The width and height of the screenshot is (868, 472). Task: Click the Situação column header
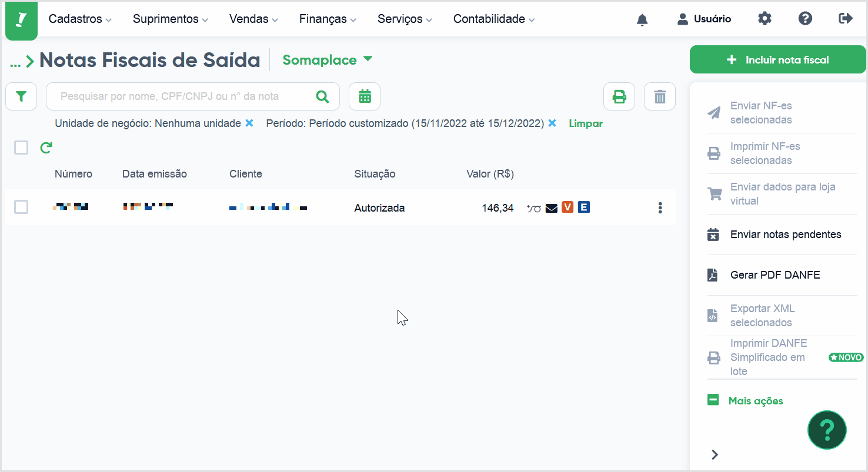click(x=375, y=174)
